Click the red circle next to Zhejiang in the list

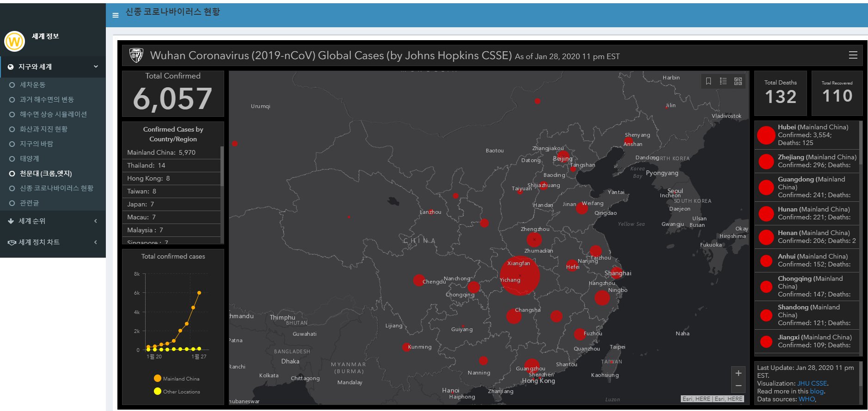(x=766, y=161)
